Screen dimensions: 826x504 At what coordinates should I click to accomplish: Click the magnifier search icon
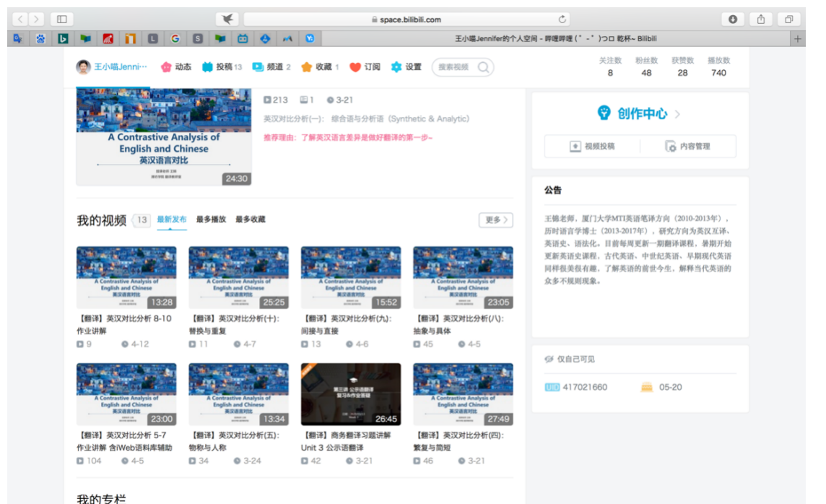click(483, 67)
